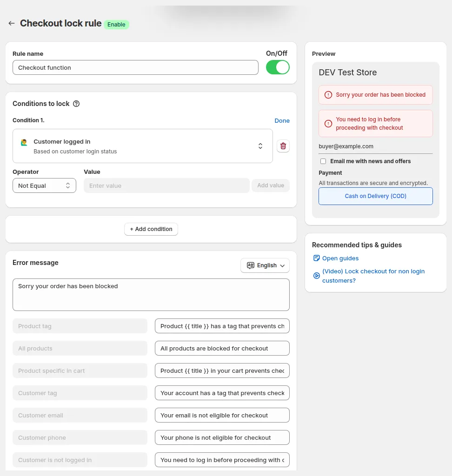Click the Checkout lock rule page title
Screen dimensions: 452x476
tap(61, 23)
